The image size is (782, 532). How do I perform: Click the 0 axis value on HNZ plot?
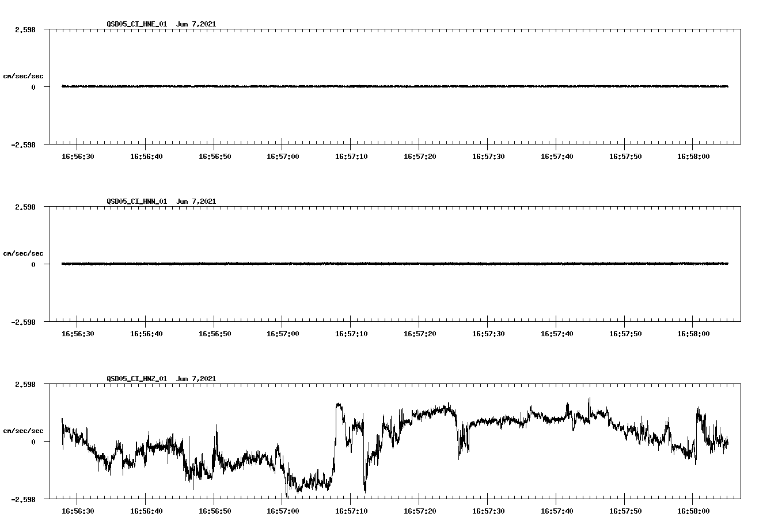coord(33,442)
